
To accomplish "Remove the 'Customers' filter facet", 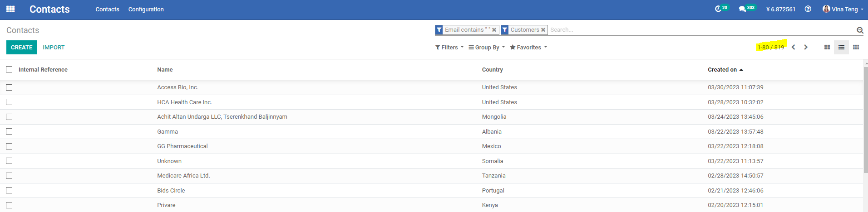I will tap(543, 30).
